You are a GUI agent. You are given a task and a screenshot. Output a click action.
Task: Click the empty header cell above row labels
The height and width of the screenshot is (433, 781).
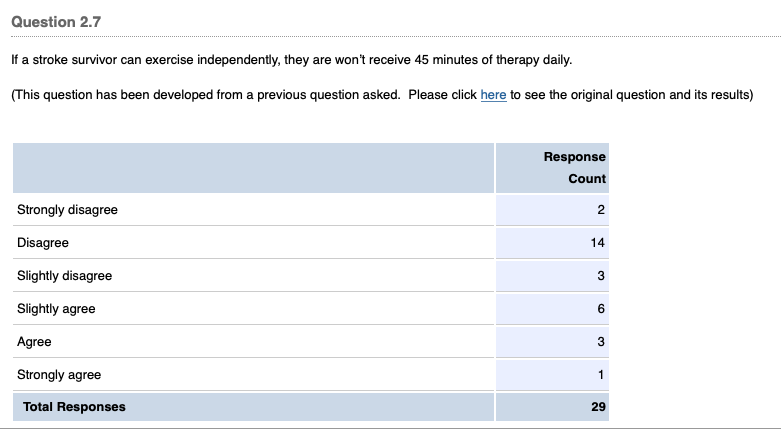252,168
